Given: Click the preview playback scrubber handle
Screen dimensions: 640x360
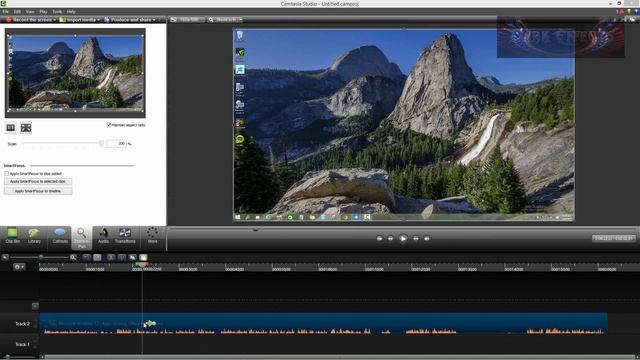Looking at the screenshot, I should (256, 230).
